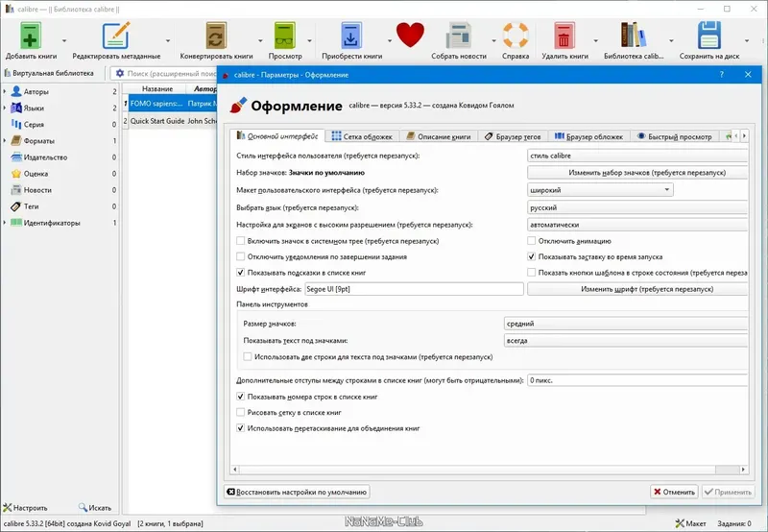Click the Приобрести книги icon
The height and width of the screenshot is (532, 768).
pyautogui.click(x=351, y=36)
